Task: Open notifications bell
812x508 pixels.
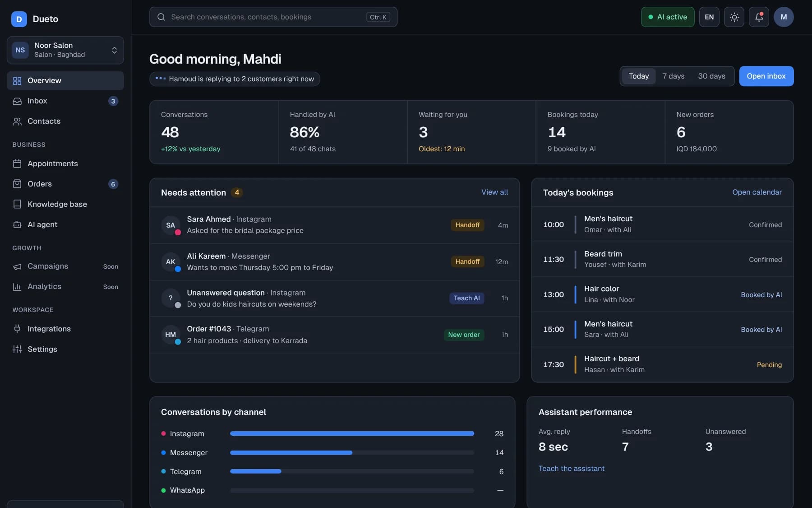Action: click(x=759, y=17)
